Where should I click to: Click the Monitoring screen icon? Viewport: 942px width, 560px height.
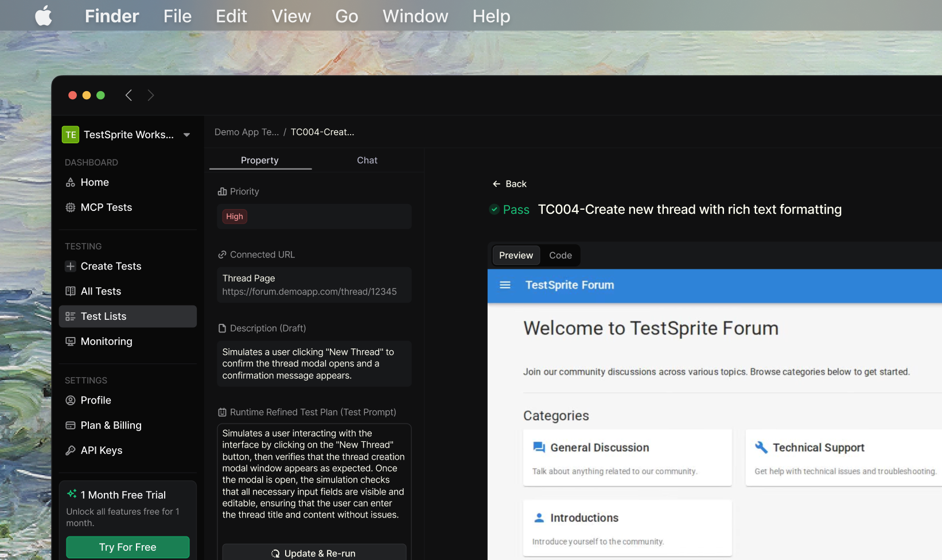71,342
